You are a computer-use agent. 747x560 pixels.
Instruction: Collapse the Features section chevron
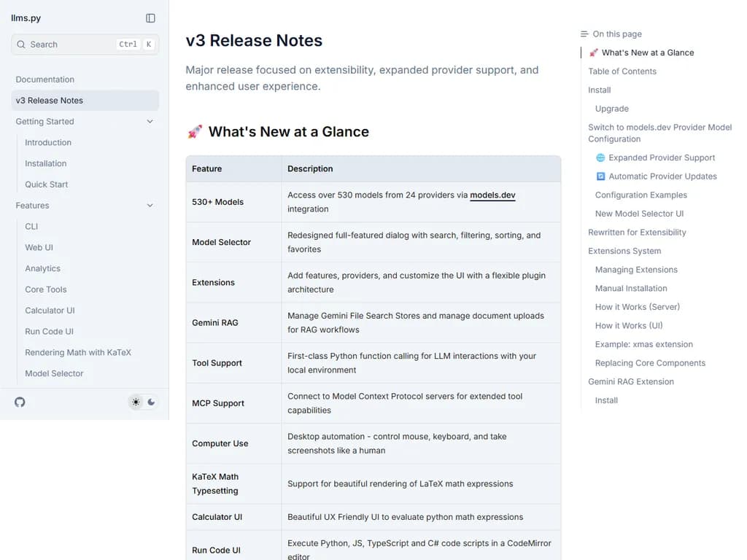(150, 206)
